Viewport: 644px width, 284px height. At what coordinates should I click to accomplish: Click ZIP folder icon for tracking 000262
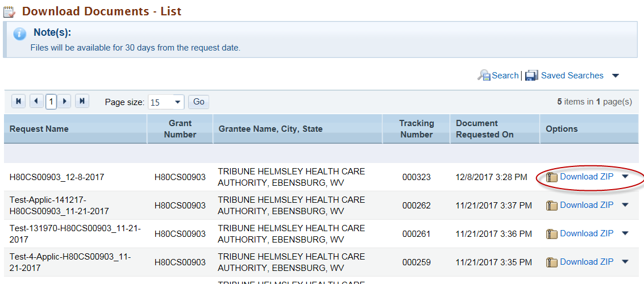(551, 205)
